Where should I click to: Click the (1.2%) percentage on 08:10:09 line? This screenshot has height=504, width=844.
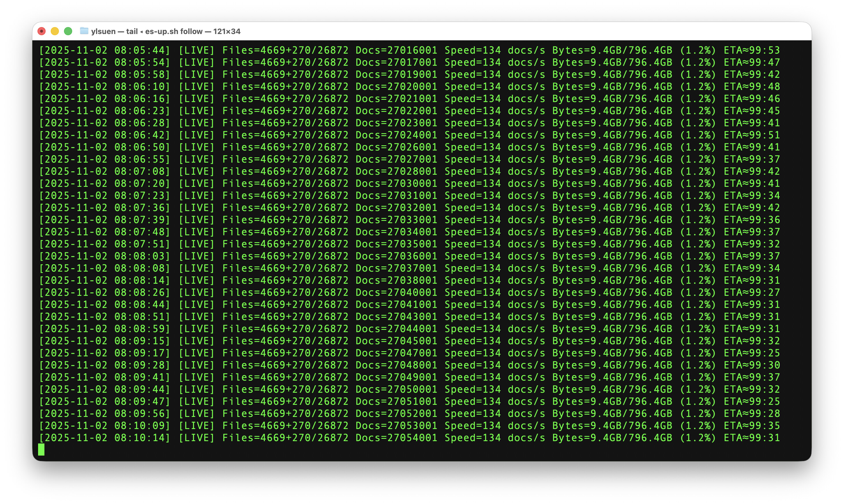point(698,426)
